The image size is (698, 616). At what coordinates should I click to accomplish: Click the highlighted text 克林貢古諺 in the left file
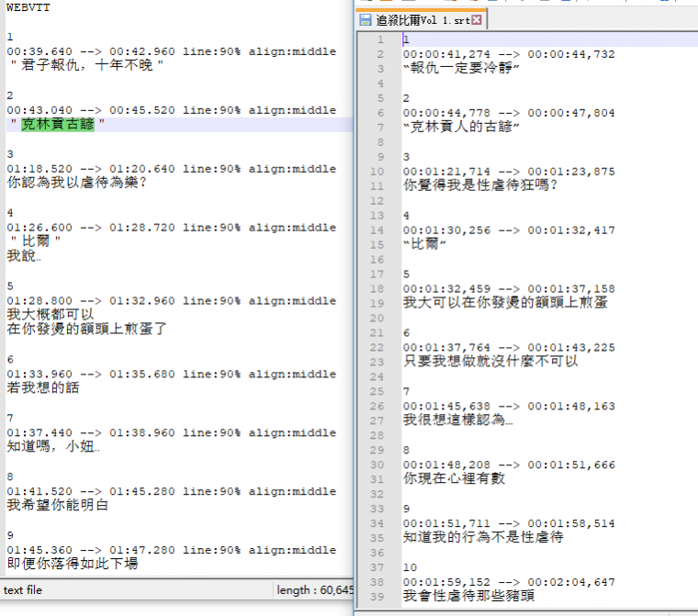(58, 124)
